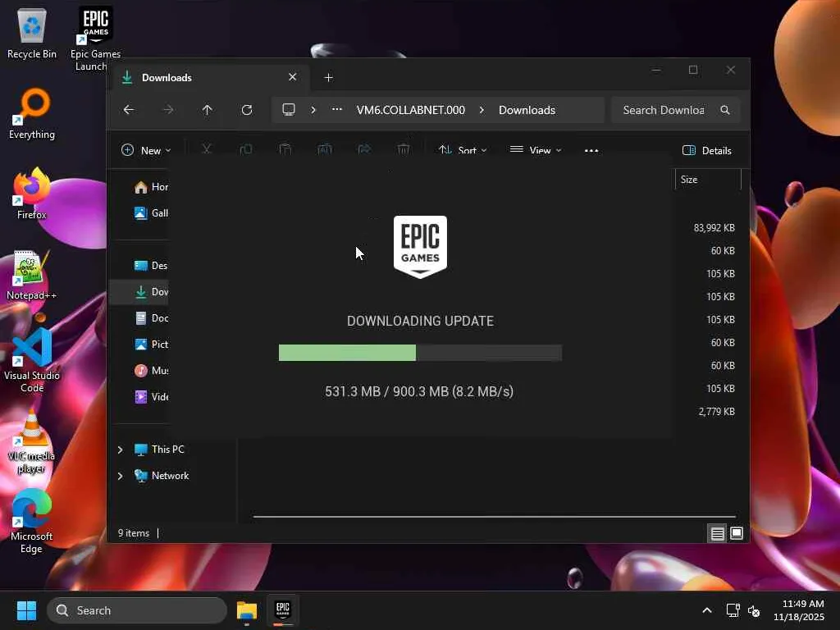Open the New dropdown menu
The height and width of the screenshot is (630, 840).
[x=146, y=151]
